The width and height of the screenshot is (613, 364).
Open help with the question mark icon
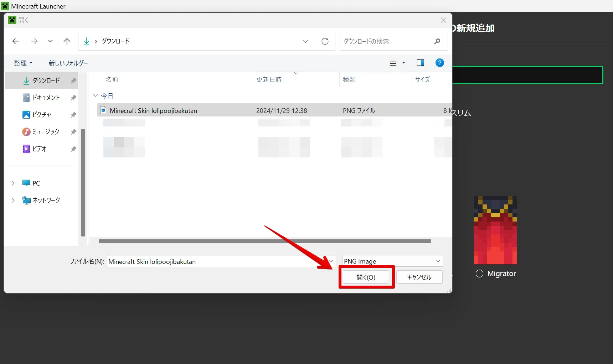(440, 63)
